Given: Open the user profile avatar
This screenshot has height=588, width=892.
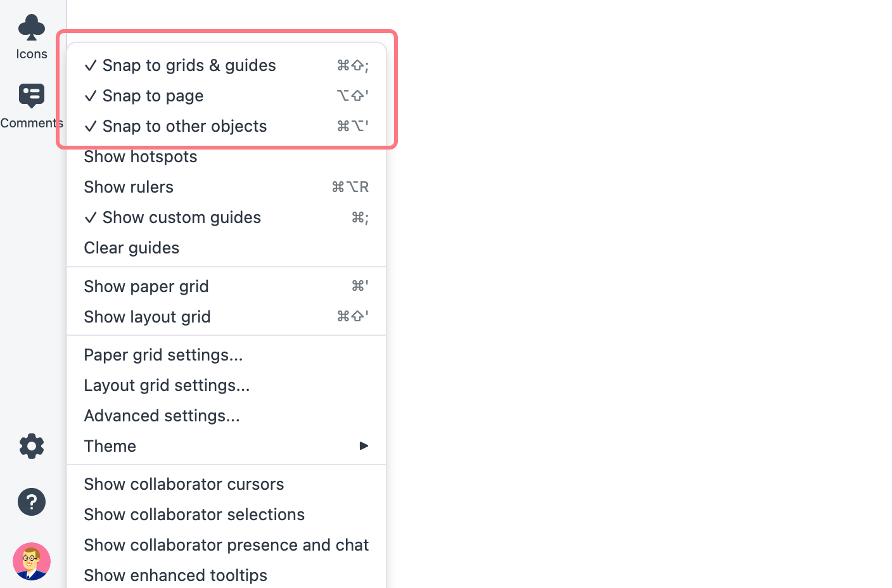Looking at the screenshot, I should (32, 561).
